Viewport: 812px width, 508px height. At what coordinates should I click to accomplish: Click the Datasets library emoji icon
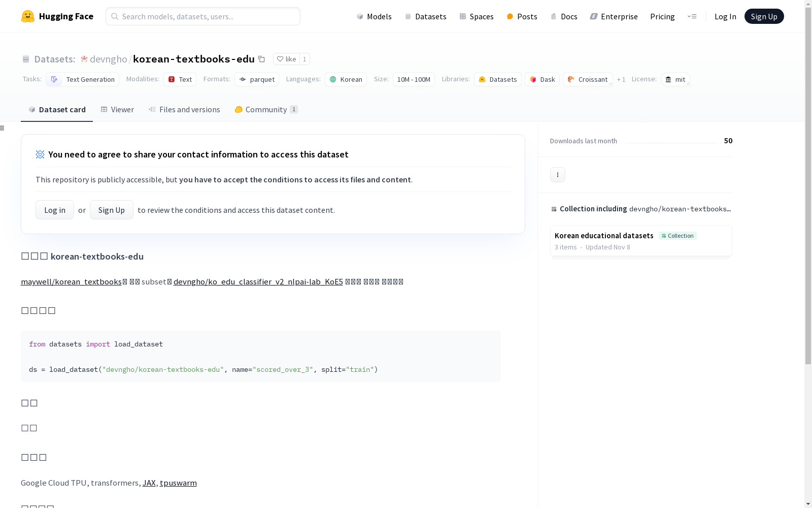tap(482, 79)
